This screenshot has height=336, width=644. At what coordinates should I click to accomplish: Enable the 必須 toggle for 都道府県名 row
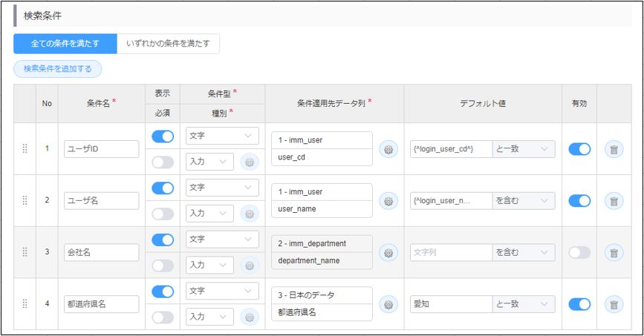[163, 317]
